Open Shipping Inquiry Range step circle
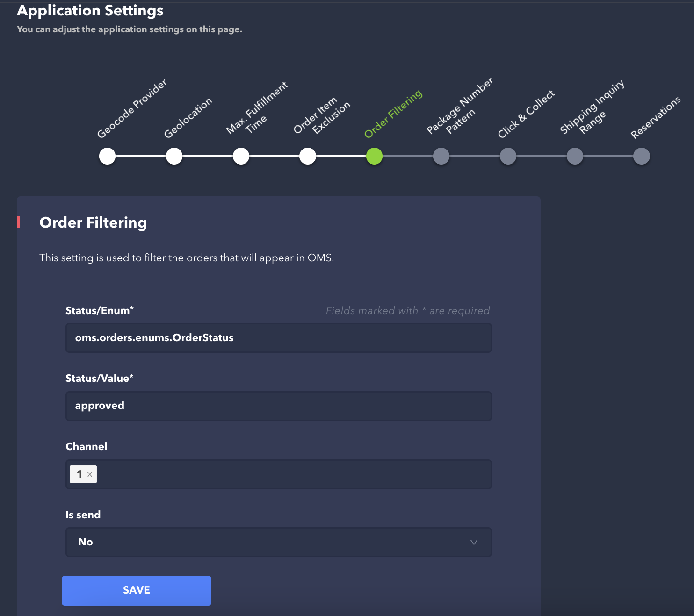The height and width of the screenshot is (616, 694). coord(575,156)
